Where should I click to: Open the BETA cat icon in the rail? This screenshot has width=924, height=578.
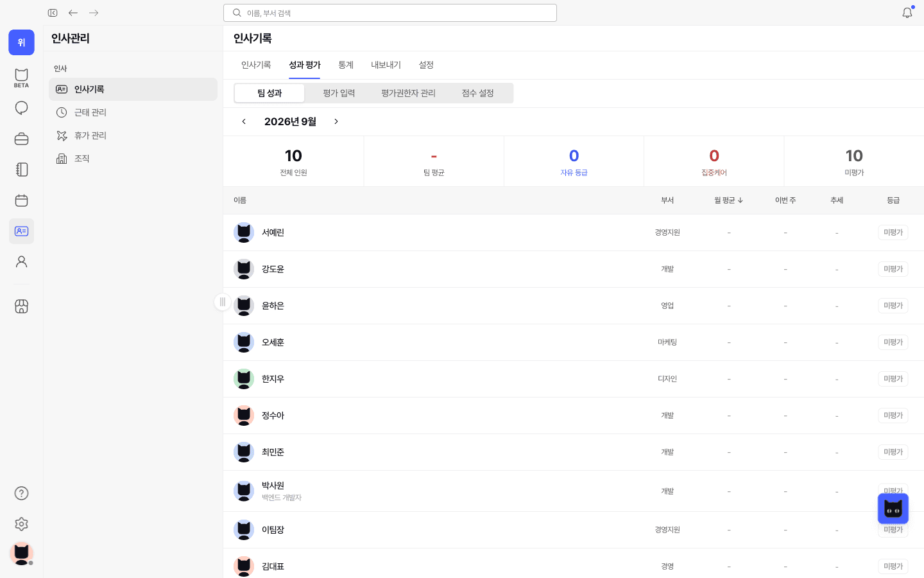21,78
